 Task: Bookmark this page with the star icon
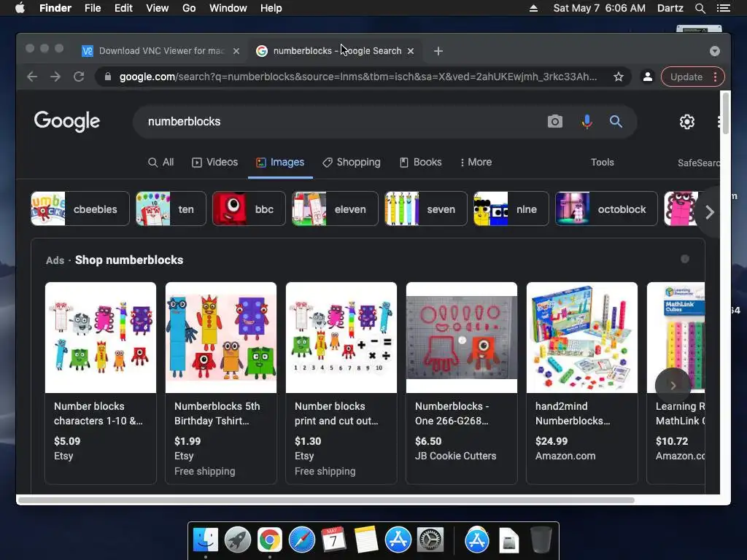tap(619, 77)
